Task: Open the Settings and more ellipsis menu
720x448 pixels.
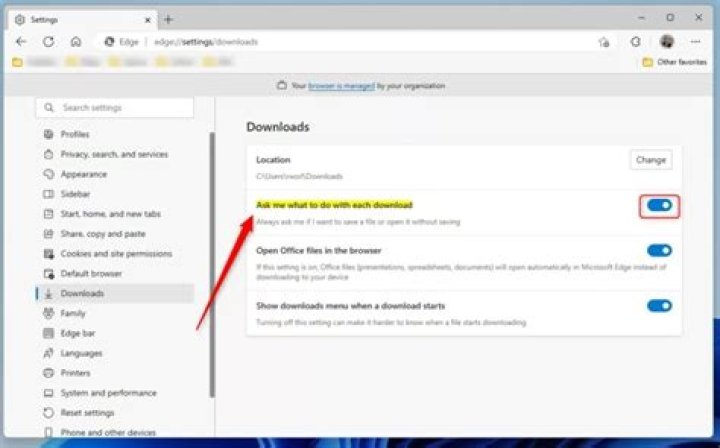Action: click(696, 42)
